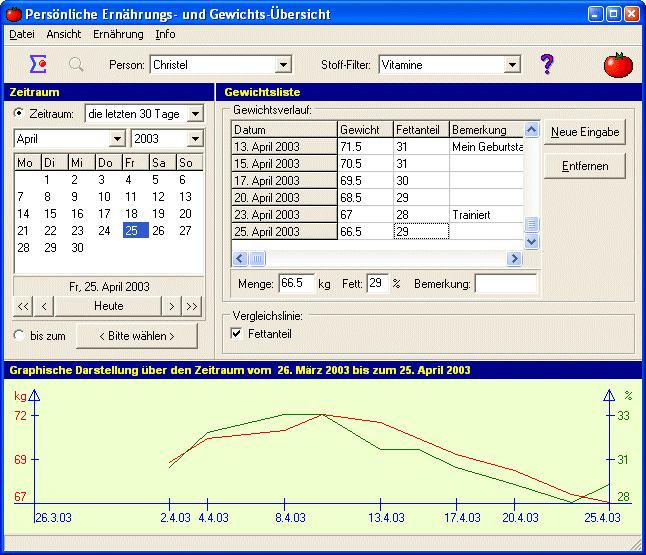
Task: Click the '20.4.03' chart axis label
Action: (520, 518)
